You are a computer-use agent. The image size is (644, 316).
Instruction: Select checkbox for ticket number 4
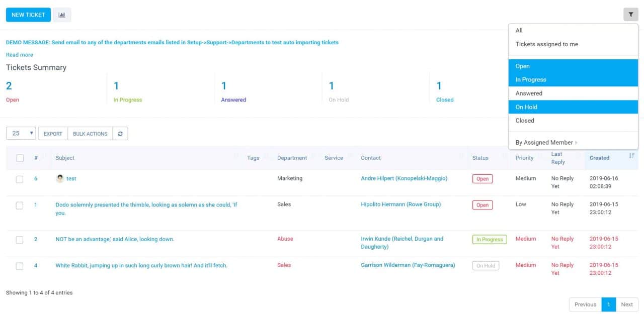20,266
